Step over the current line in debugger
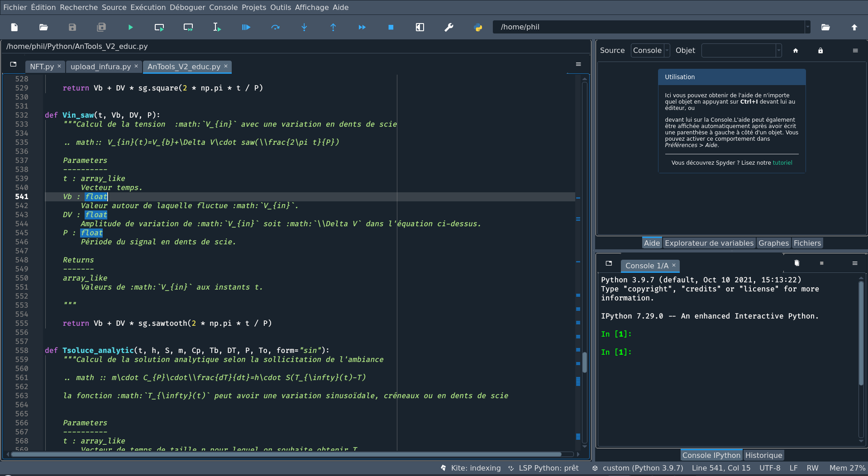Viewport: 868px width, 476px height. coord(275,27)
